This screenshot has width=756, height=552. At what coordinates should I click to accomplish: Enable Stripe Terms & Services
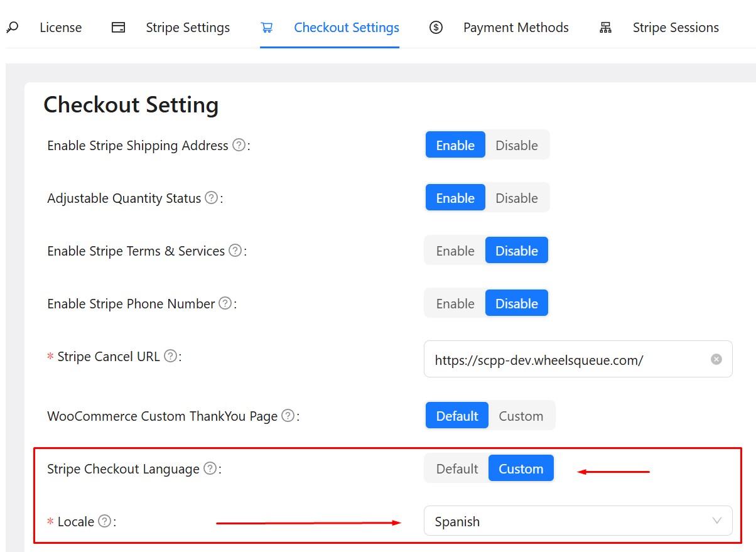pyautogui.click(x=455, y=251)
